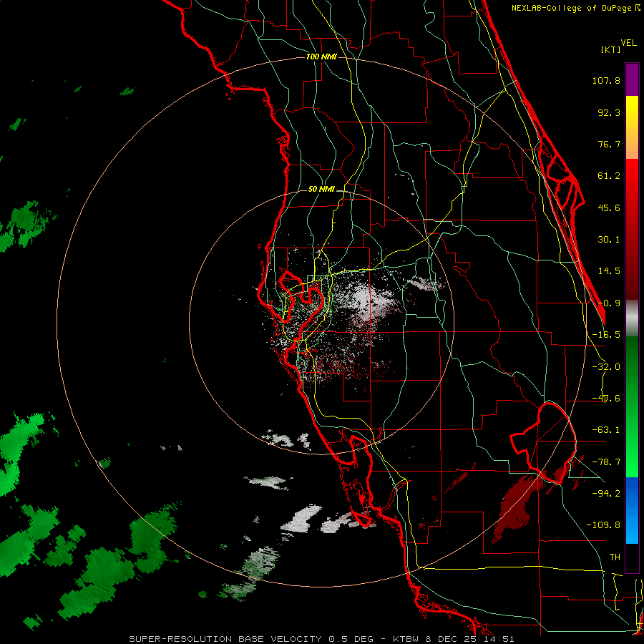Click the gray segment of the color bar
This screenshot has height=644, width=644.
click(632, 318)
